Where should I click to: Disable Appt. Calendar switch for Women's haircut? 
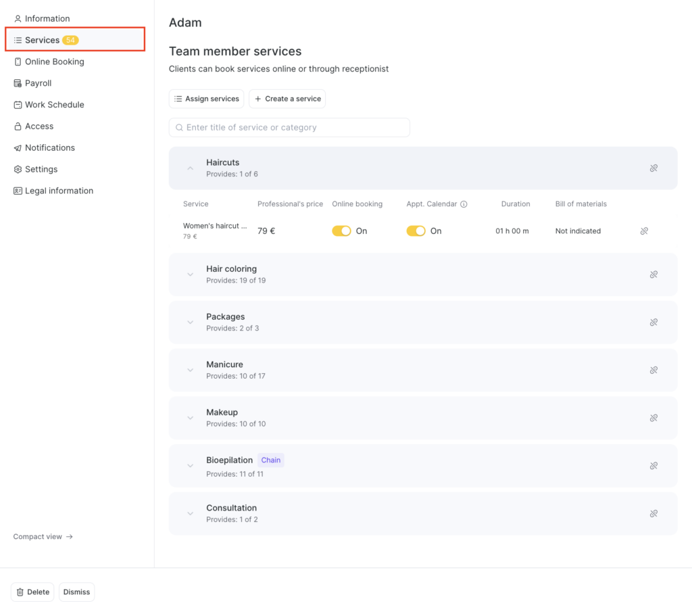click(x=416, y=231)
